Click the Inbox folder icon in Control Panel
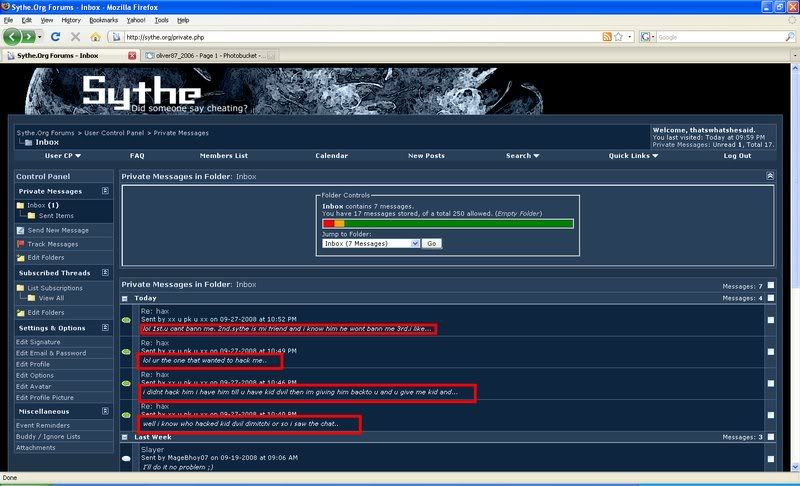This screenshot has height=486, width=800. click(x=20, y=205)
